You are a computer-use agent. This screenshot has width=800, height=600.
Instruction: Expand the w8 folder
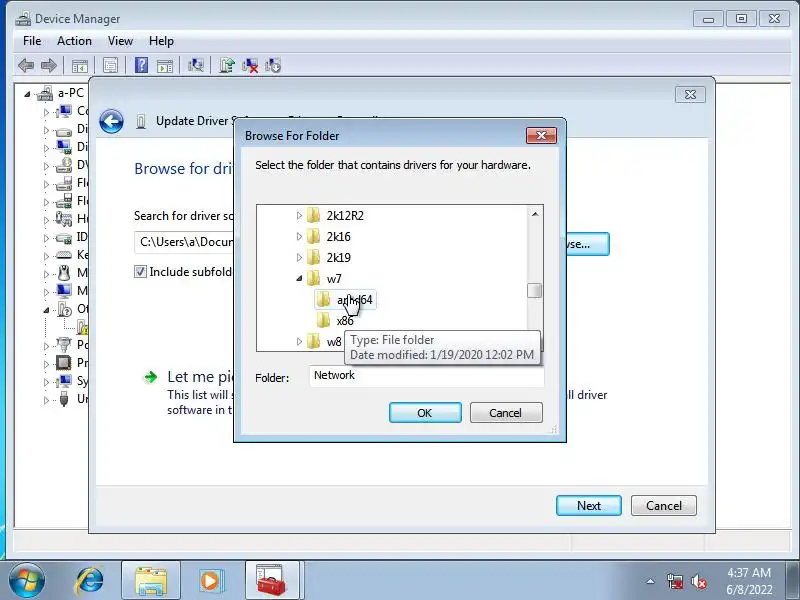pyautogui.click(x=299, y=341)
